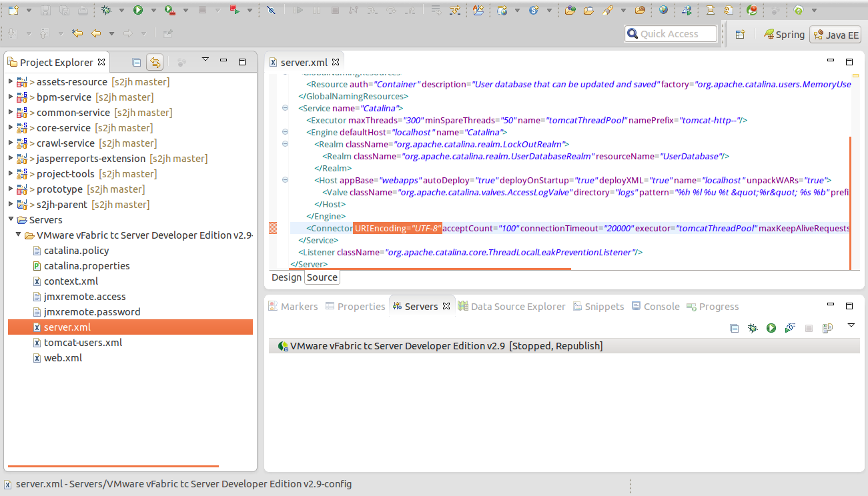Click the editor's horizontal scrollbar
Image resolution: width=868 pixels, height=496 pixels.
pyautogui.click(x=430, y=269)
